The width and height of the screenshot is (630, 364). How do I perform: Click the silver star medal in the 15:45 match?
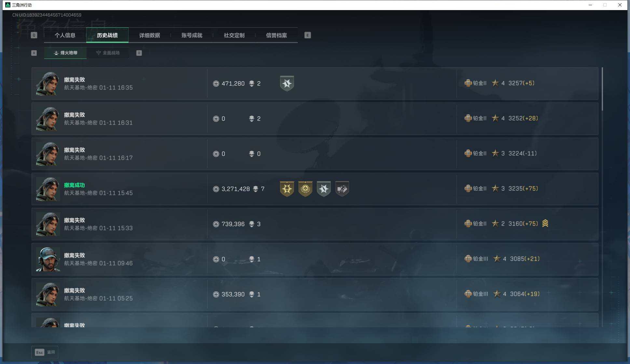[x=323, y=189]
